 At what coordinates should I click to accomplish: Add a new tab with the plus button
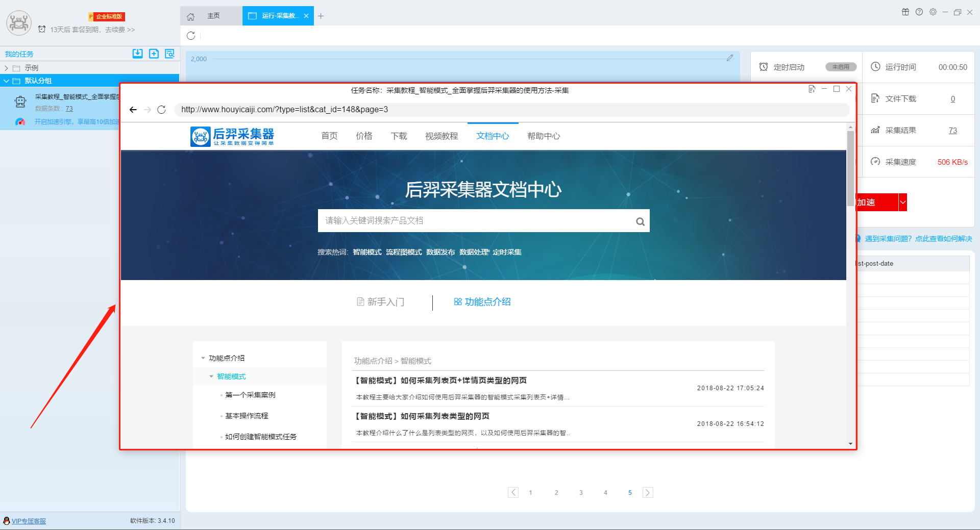coord(321,16)
